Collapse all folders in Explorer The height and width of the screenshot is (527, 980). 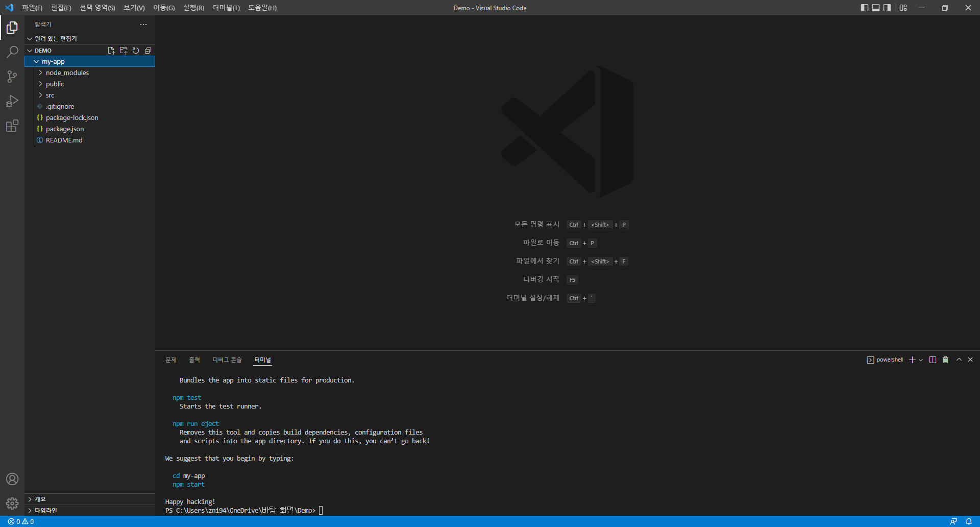coord(148,51)
